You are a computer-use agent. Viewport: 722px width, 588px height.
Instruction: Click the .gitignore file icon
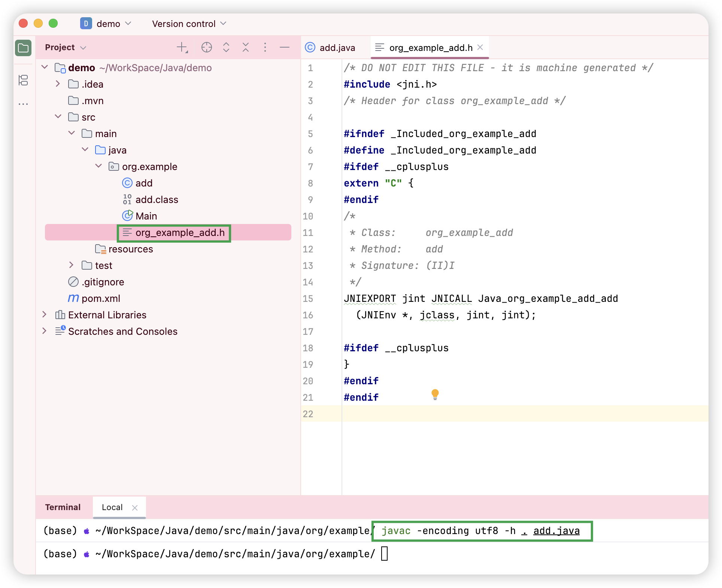[x=73, y=282]
